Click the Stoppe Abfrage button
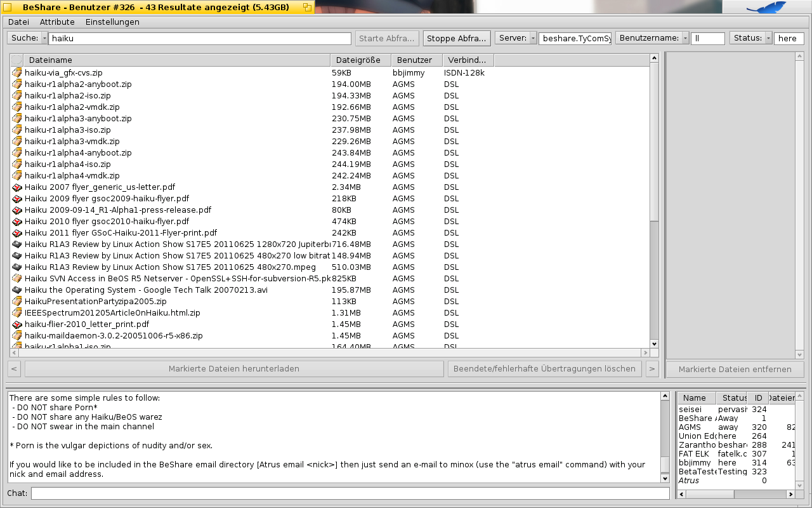812x508 pixels. (x=457, y=38)
